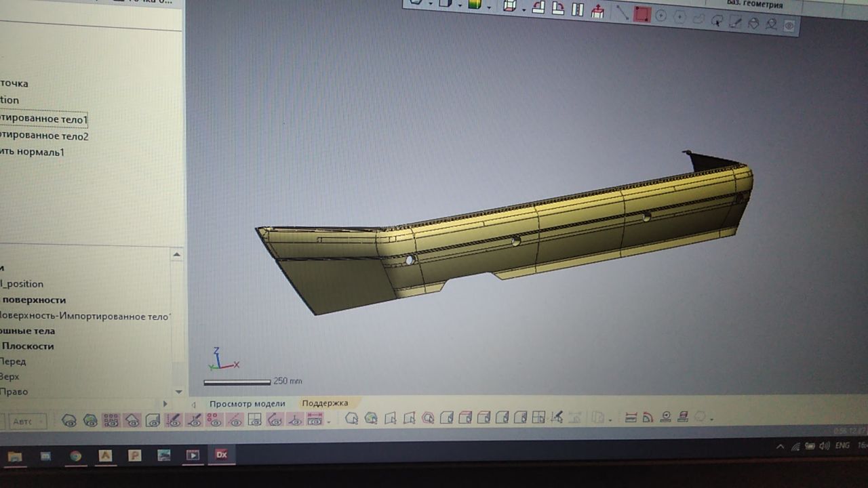868x488 pixels.
Task: Select the tree row ending in тело1
Action: click(x=44, y=120)
